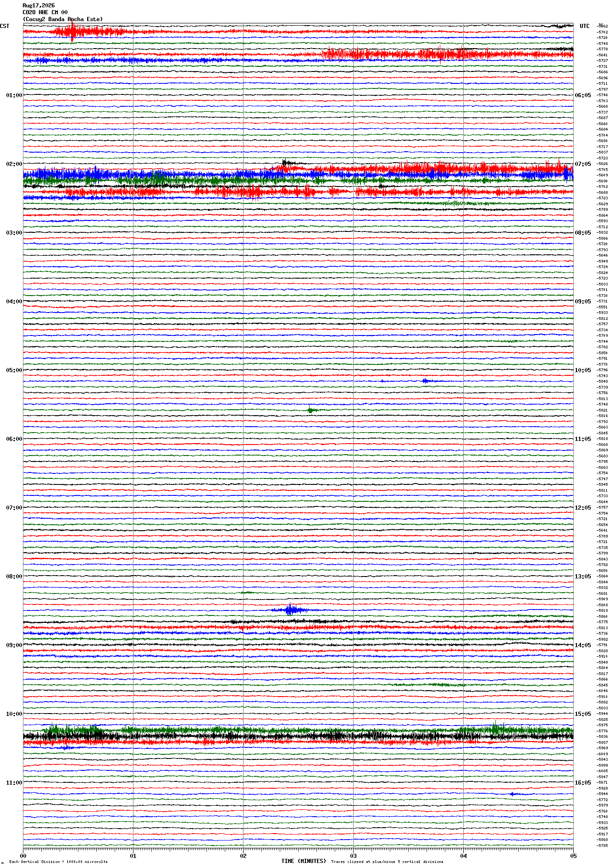Screen dimensions: 610x868
Task: Select the '02:00' CST hour label
Action: pos(14,164)
